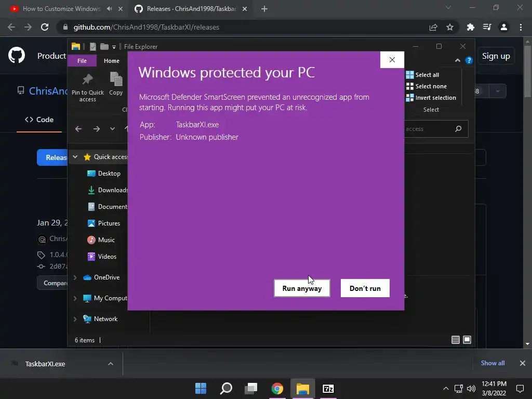Go forward in Chrome browser
The height and width of the screenshot is (399, 532).
(x=28, y=27)
